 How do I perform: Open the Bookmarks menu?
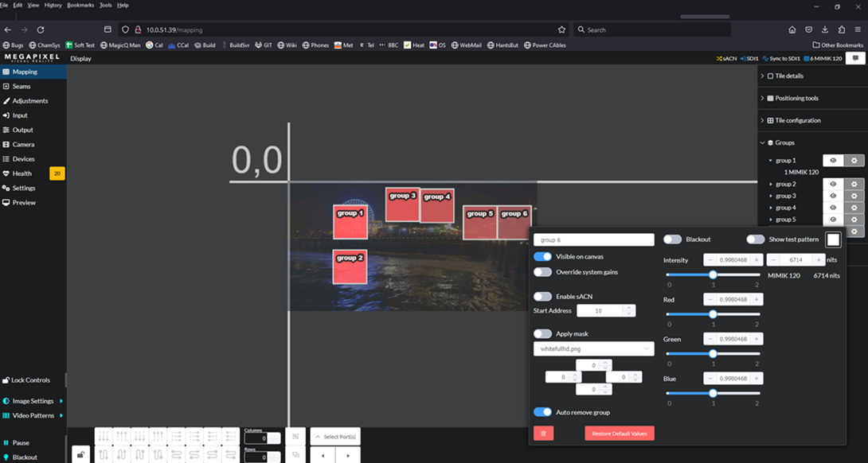(80, 5)
